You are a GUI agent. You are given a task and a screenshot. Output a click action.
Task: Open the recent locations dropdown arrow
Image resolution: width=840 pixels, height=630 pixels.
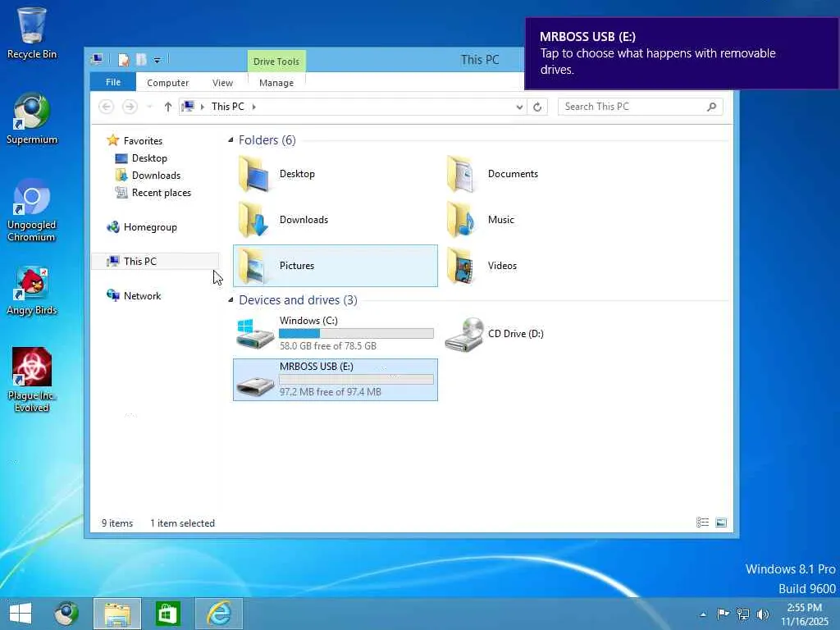(x=149, y=107)
